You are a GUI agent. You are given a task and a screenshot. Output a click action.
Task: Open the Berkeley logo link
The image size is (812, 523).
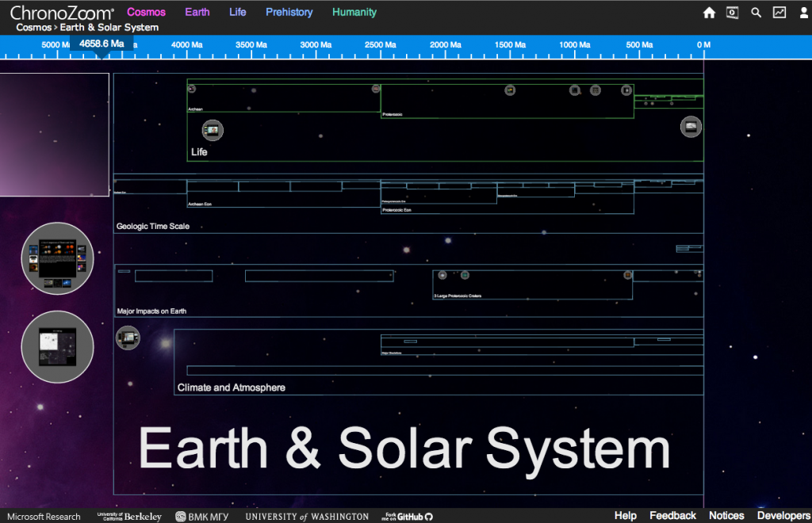129,517
